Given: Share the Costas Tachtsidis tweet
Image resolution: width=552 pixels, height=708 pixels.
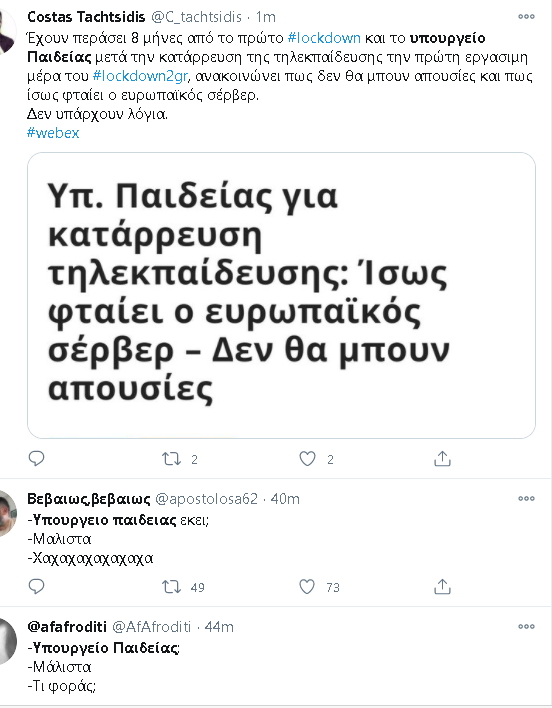Looking at the screenshot, I should coord(442,459).
